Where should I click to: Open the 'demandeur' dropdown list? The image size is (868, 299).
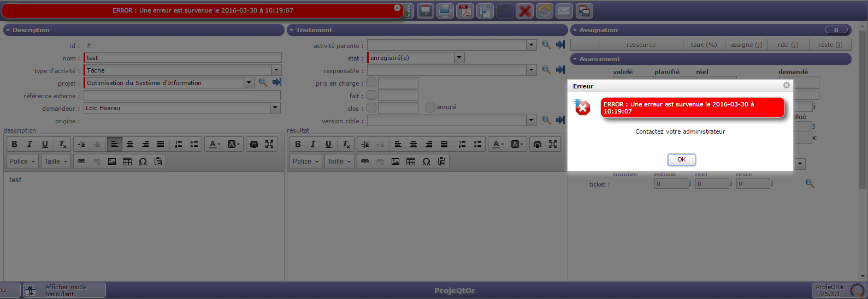[275, 108]
